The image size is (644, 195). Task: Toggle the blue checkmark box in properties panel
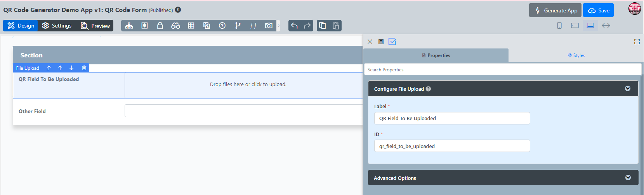click(x=392, y=41)
